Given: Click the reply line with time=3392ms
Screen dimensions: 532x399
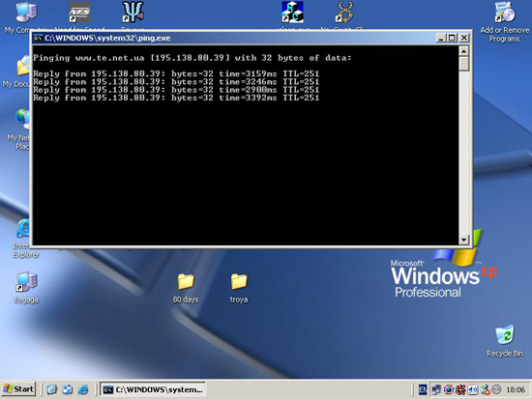Looking at the screenshot, I should pyautogui.click(x=176, y=98).
